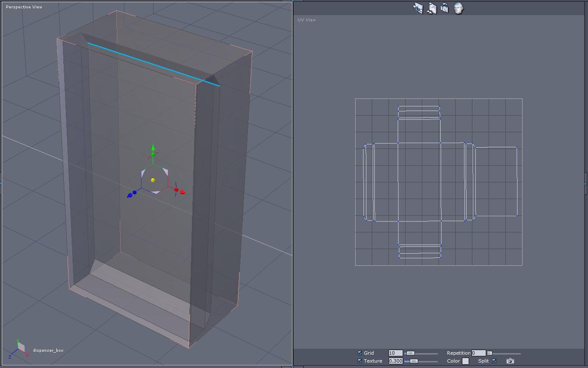Click the 'UV View' label

[307, 20]
